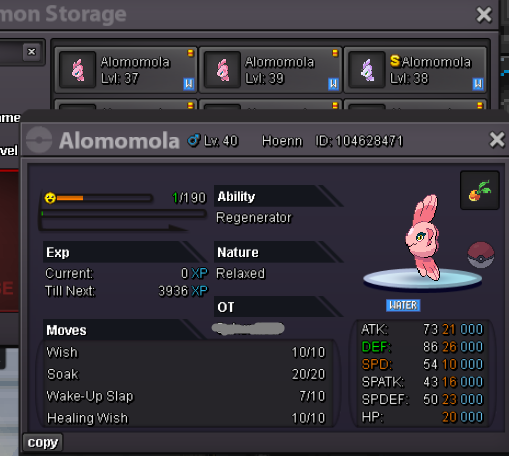This screenshot has height=456, width=509.
Task: Select the Wish move row
Action: [x=187, y=352]
